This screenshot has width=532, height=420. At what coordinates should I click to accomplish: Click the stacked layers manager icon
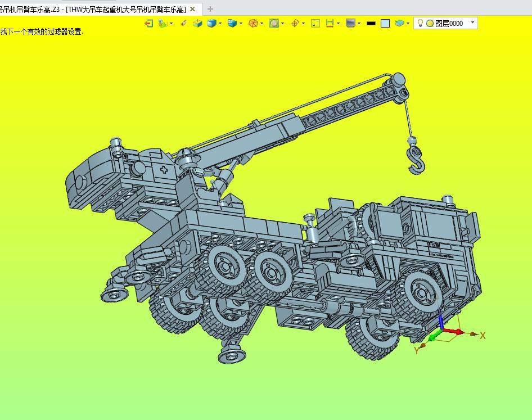coord(399,23)
